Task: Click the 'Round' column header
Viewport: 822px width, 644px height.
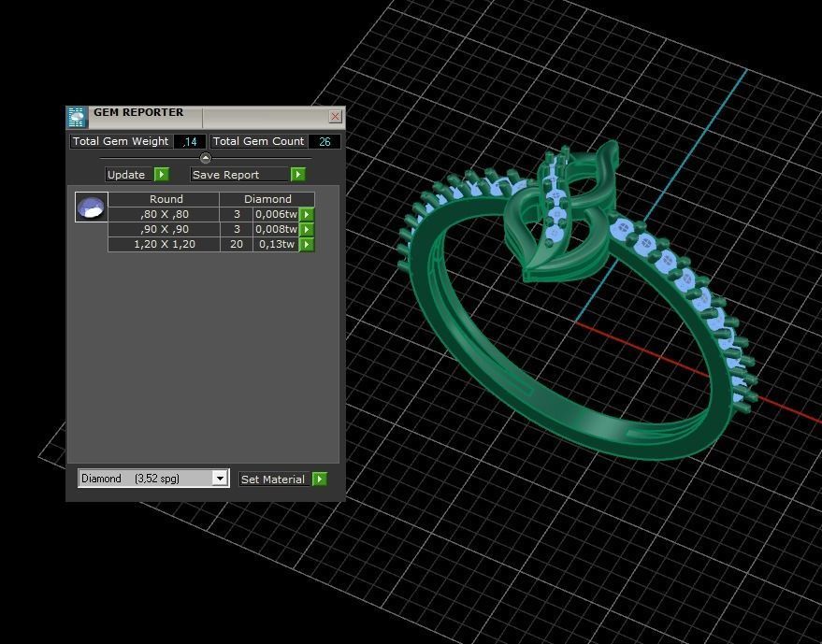Action: click(x=164, y=199)
